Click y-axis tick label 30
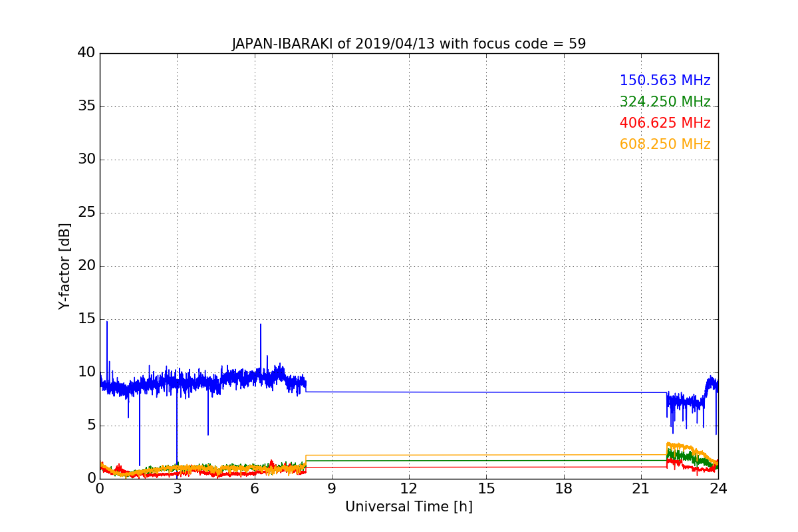Image resolution: width=798 pixels, height=532 pixels. (86, 160)
